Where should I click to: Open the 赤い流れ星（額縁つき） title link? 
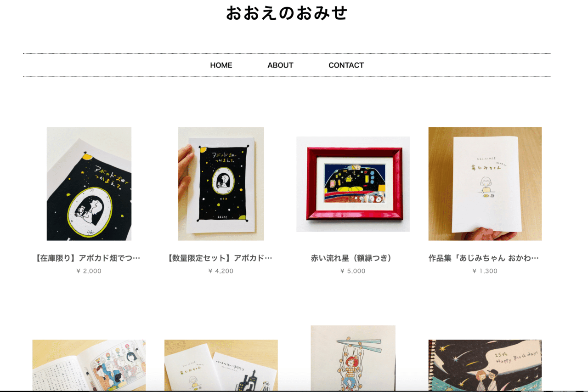pos(353,258)
